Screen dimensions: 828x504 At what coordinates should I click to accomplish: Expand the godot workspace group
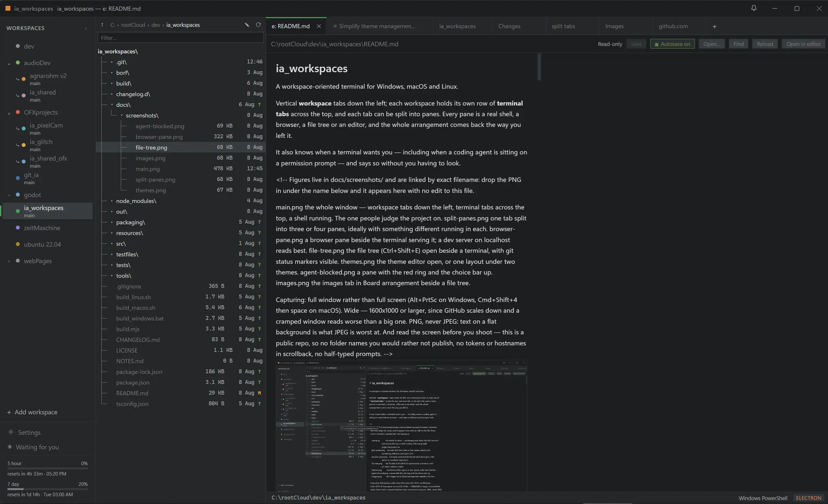[9, 195]
